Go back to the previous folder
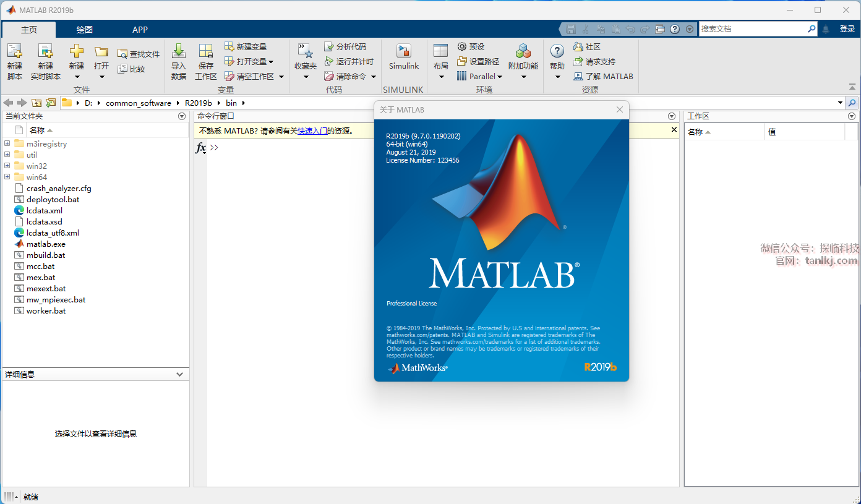The height and width of the screenshot is (504, 861). click(8, 103)
